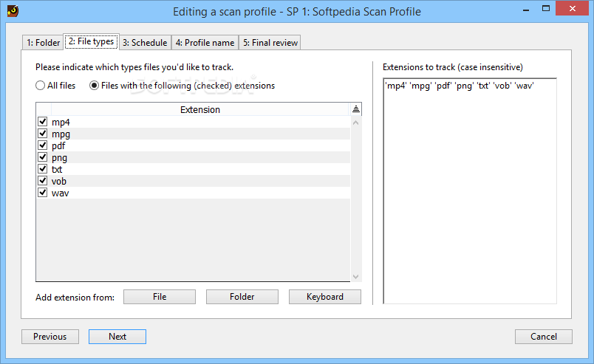Click the Extension column header
The width and height of the screenshot is (594, 364).
click(x=200, y=109)
